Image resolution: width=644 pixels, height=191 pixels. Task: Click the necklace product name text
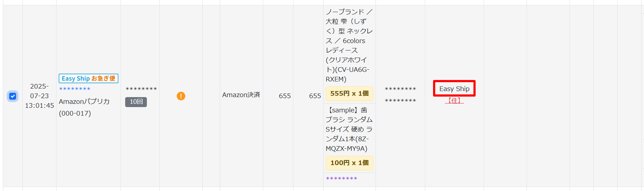349,45
